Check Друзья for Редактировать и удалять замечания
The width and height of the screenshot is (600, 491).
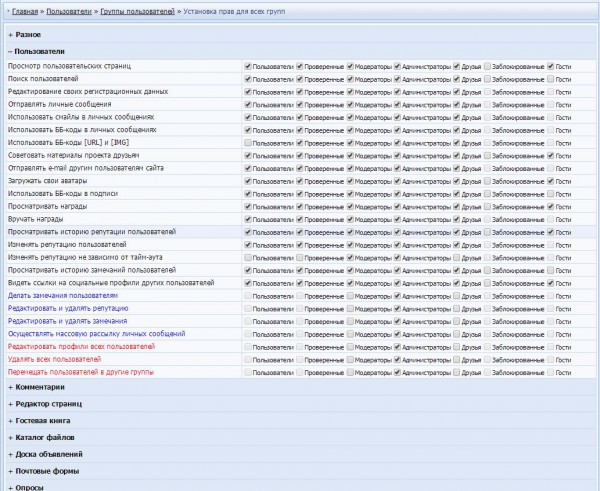point(457,321)
